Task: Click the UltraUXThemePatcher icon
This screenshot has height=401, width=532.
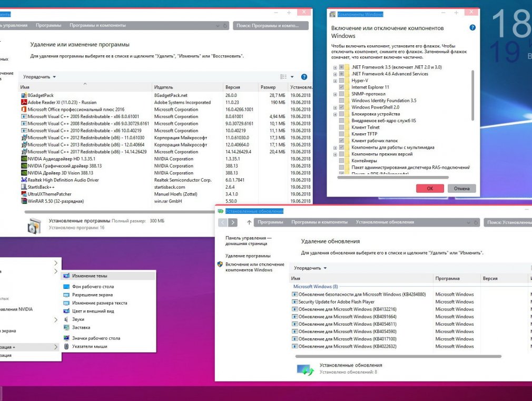Action: [24, 194]
